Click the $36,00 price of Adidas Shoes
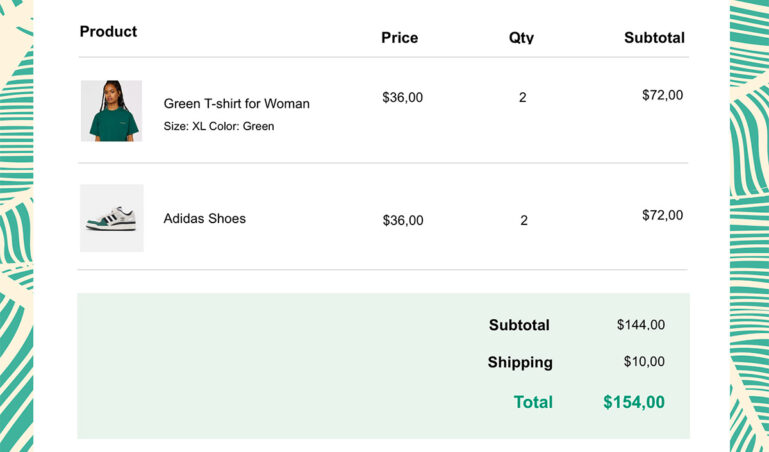Screen dimensions: 769x452 403,220
